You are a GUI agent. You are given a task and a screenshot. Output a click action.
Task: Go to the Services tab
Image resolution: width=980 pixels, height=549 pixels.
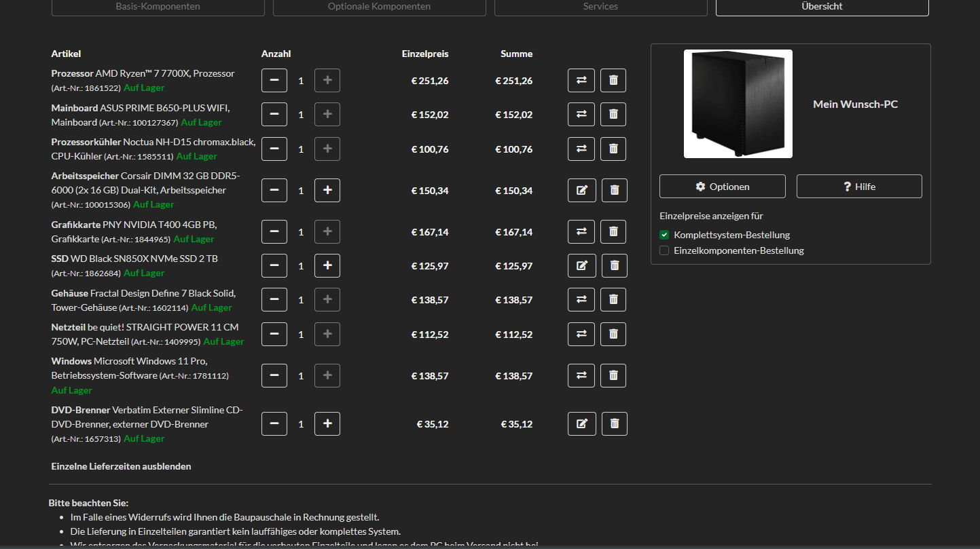pos(601,7)
